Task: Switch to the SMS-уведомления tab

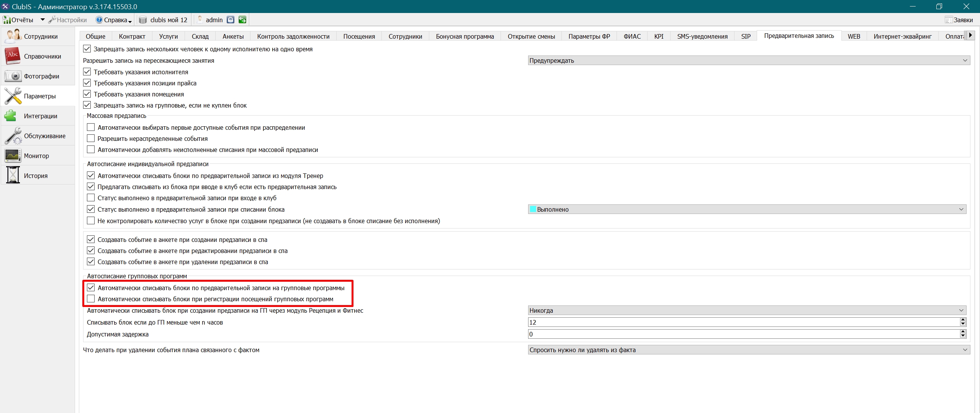Action: tap(702, 36)
